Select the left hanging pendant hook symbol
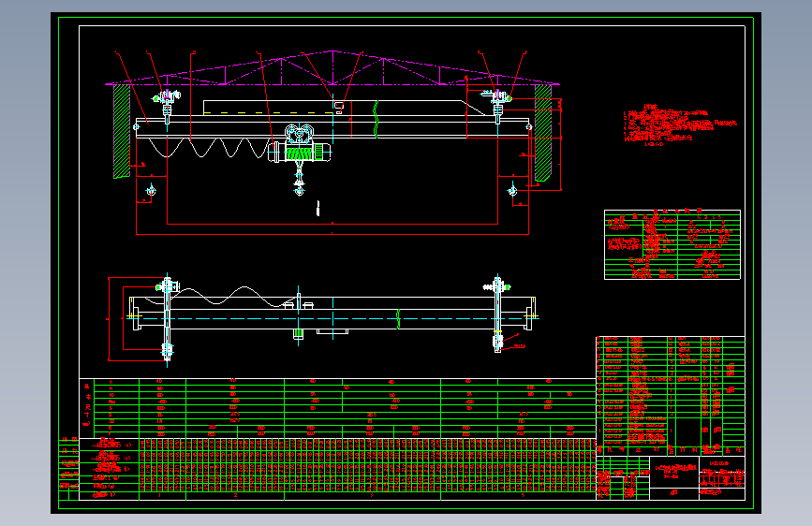The width and height of the screenshot is (812, 526). (x=151, y=191)
